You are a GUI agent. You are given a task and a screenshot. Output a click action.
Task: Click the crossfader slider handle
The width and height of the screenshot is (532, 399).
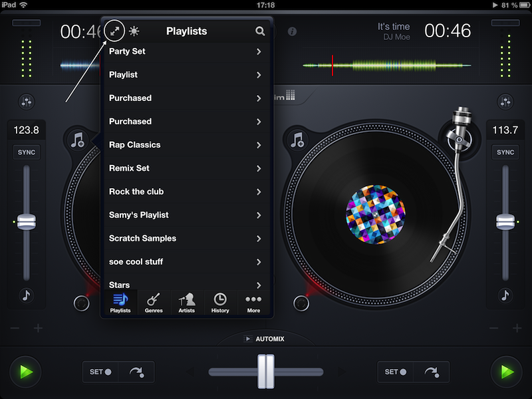click(266, 372)
